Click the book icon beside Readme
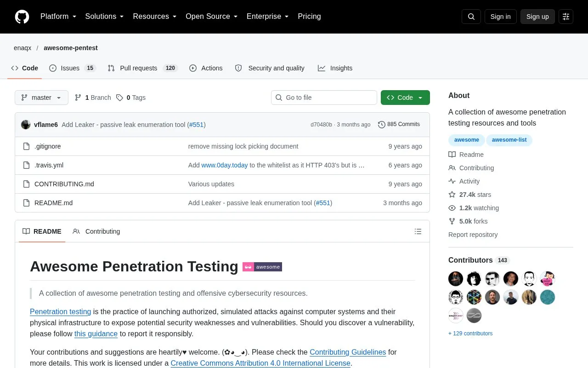Image resolution: width=588 pixels, height=368 pixels. (452, 155)
